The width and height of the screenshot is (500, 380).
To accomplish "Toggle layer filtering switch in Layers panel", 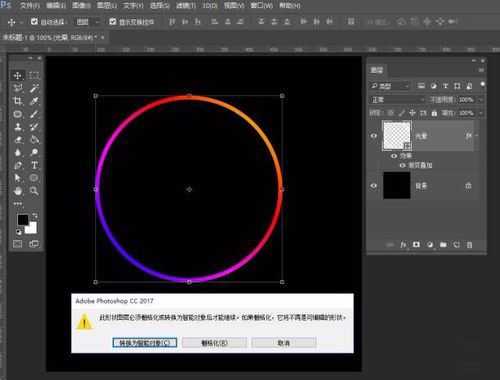I will (482, 84).
